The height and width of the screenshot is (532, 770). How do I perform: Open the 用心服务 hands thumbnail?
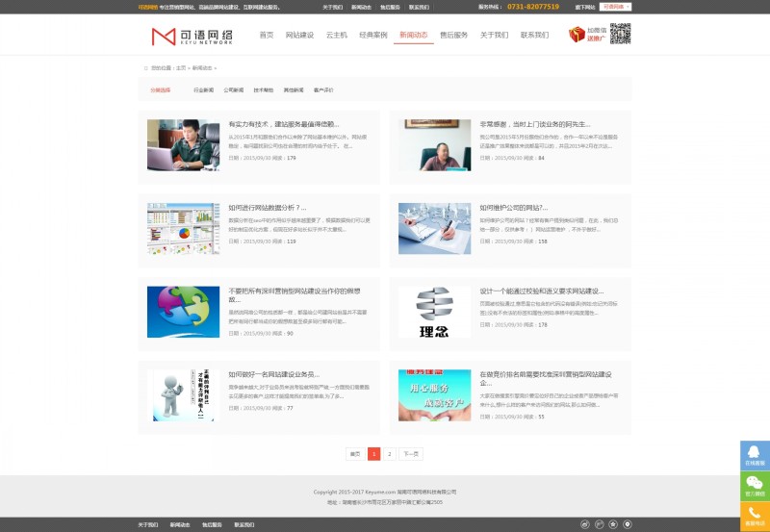435,395
